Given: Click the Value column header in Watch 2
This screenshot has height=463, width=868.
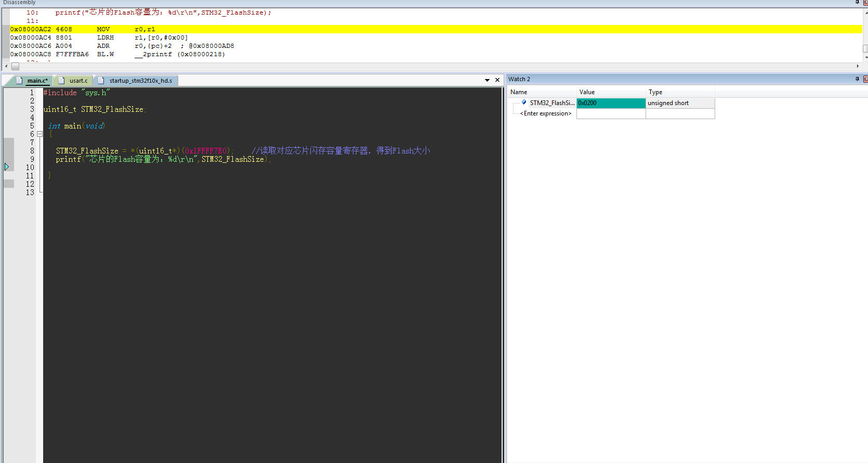Looking at the screenshot, I should pyautogui.click(x=611, y=92).
